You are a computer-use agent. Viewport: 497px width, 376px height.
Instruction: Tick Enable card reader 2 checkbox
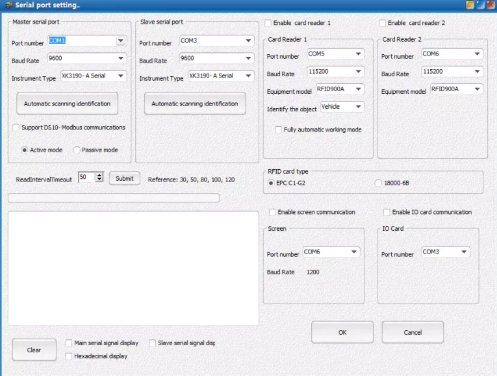(382, 23)
